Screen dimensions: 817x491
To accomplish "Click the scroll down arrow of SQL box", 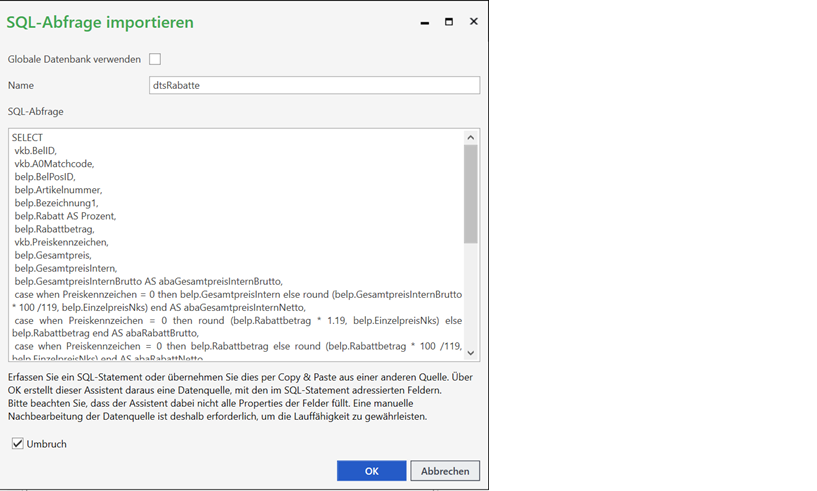I will tap(471, 353).
